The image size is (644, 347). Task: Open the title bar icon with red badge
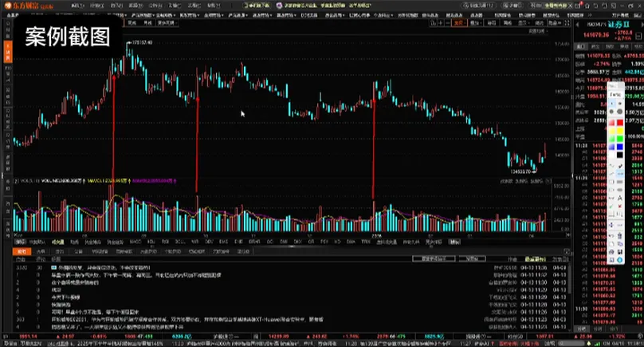pos(579,6)
